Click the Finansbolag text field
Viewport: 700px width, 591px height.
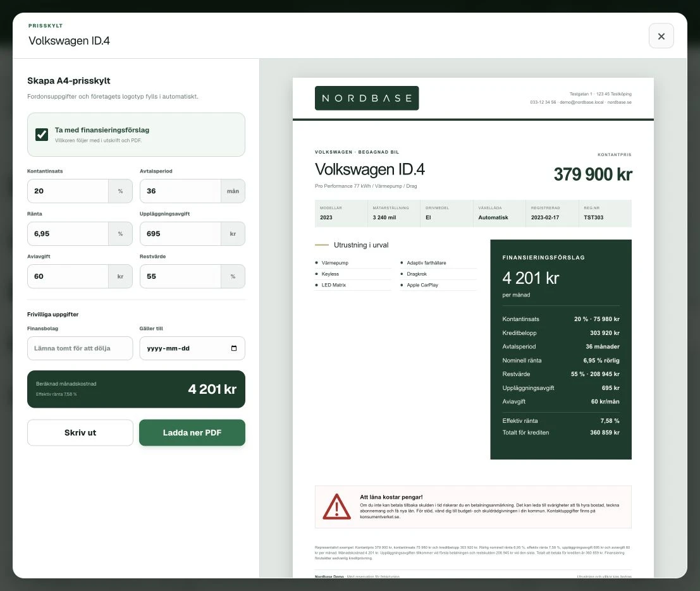click(x=80, y=348)
